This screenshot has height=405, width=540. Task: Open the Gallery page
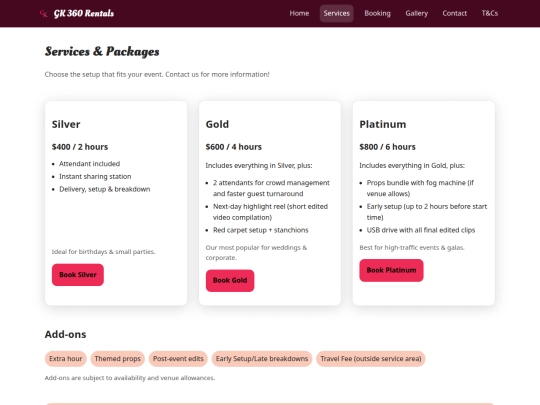(x=416, y=13)
